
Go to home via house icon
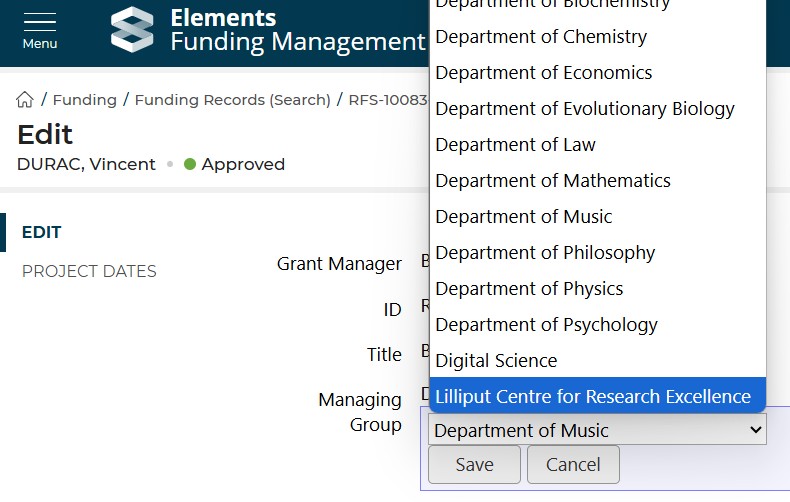[x=25, y=100]
